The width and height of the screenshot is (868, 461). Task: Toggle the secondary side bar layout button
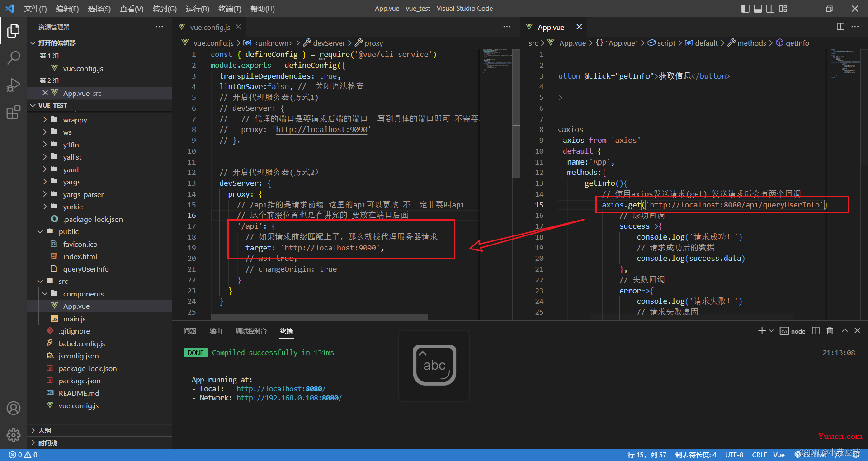770,9
